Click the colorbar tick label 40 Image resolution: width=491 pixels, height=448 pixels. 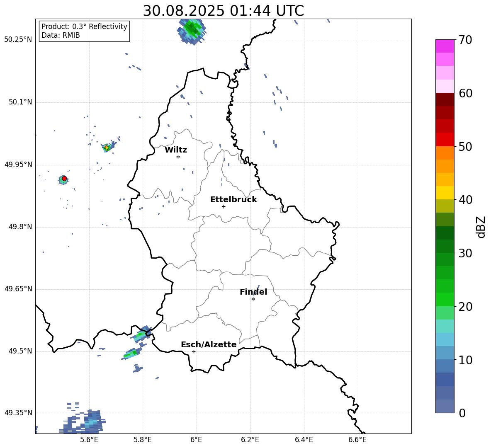click(x=465, y=200)
